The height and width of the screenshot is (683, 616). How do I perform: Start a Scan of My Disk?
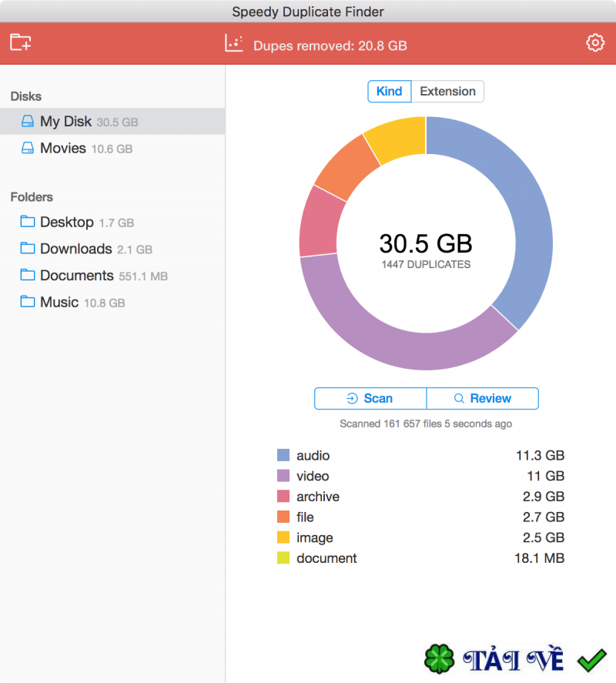tap(370, 398)
